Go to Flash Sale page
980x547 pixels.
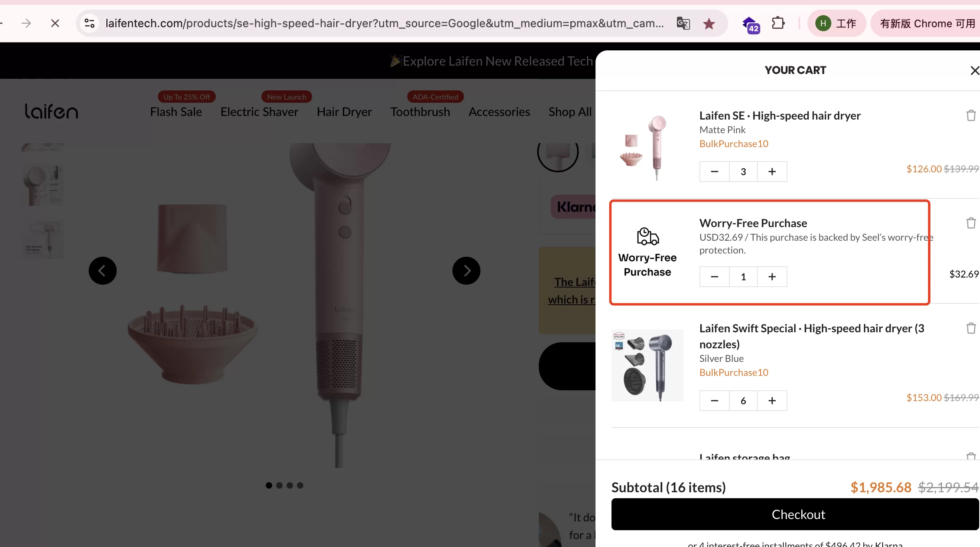click(176, 112)
